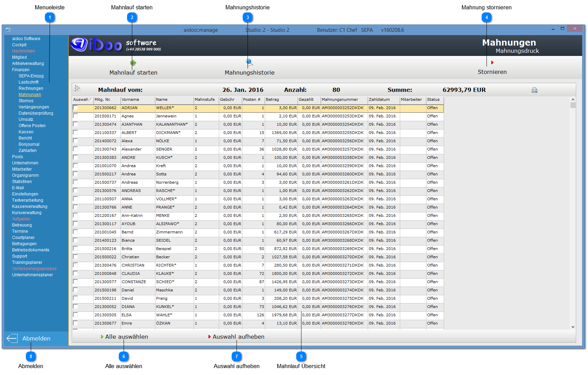Image resolution: width=588 pixels, height=375 pixels.
Task: Sort by the Vorname column header
Action: [x=138, y=99]
